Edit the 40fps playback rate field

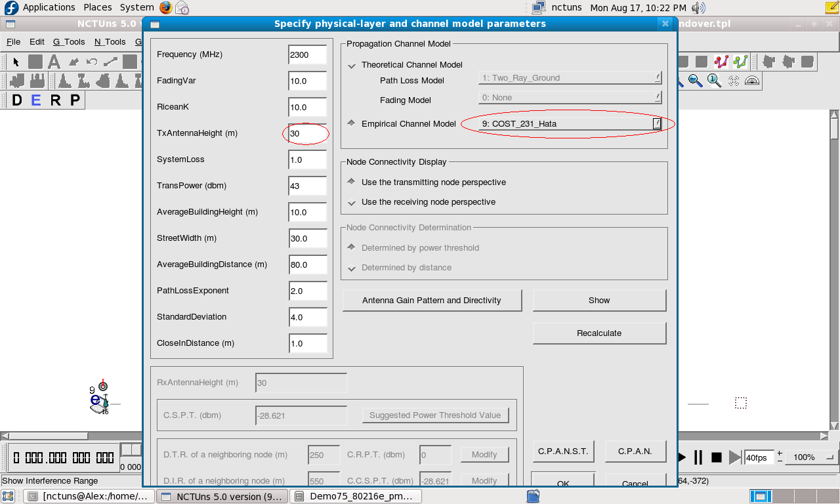tap(759, 457)
